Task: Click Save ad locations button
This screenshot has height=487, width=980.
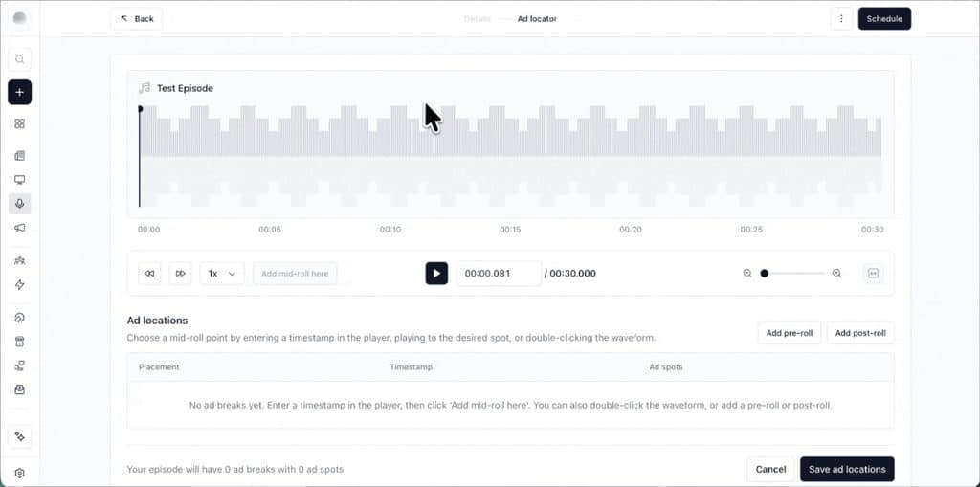Action: click(847, 469)
